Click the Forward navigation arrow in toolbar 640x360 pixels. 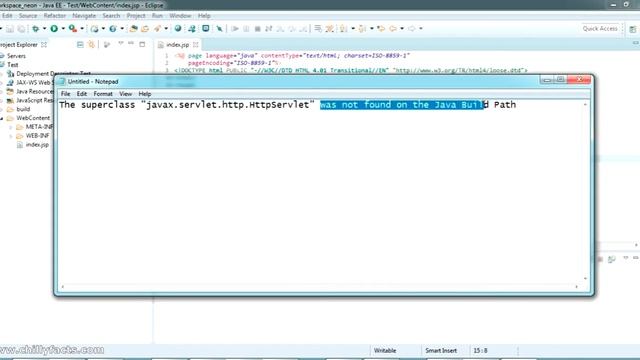411,29
